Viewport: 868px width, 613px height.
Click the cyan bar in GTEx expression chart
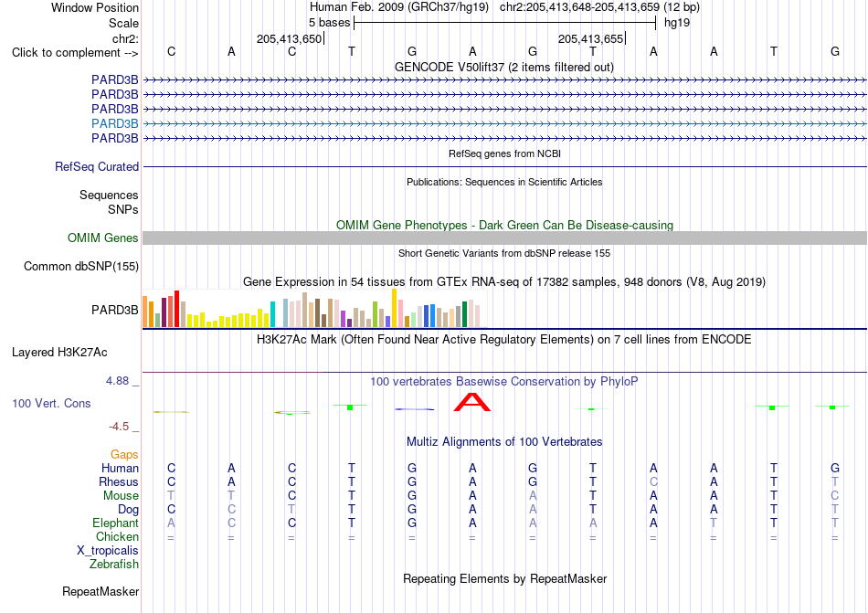(x=272, y=314)
